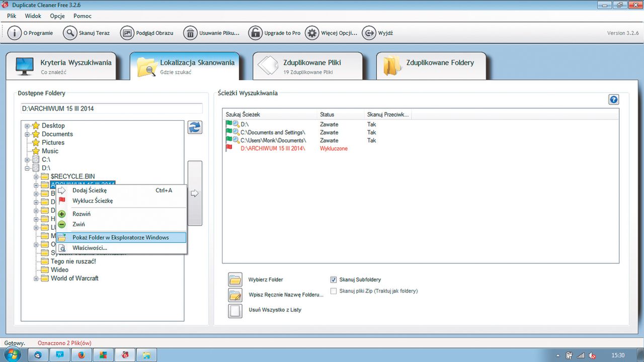644x362 pixels.
Task: Click Usuń Wszystko z Listy button
Action: [235, 310]
